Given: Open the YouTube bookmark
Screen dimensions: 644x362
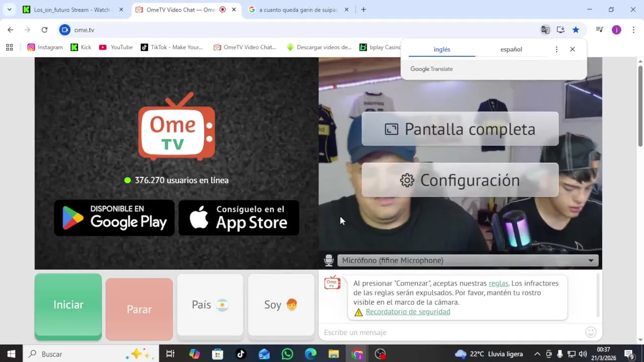Looking at the screenshot, I should coord(116,47).
